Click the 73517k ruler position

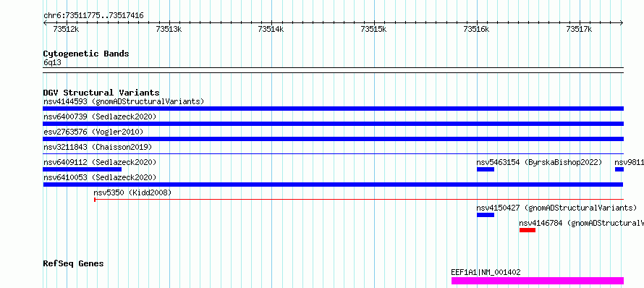click(x=579, y=29)
